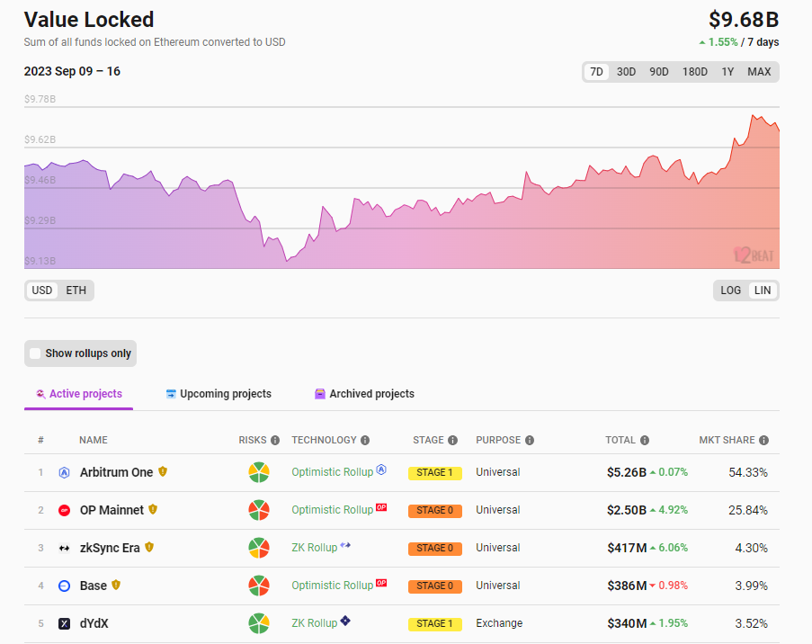Click the risk pie chart for Arbitrum One
Image resolution: width=812 pixels, height=644 pixels.
[259, 472]
